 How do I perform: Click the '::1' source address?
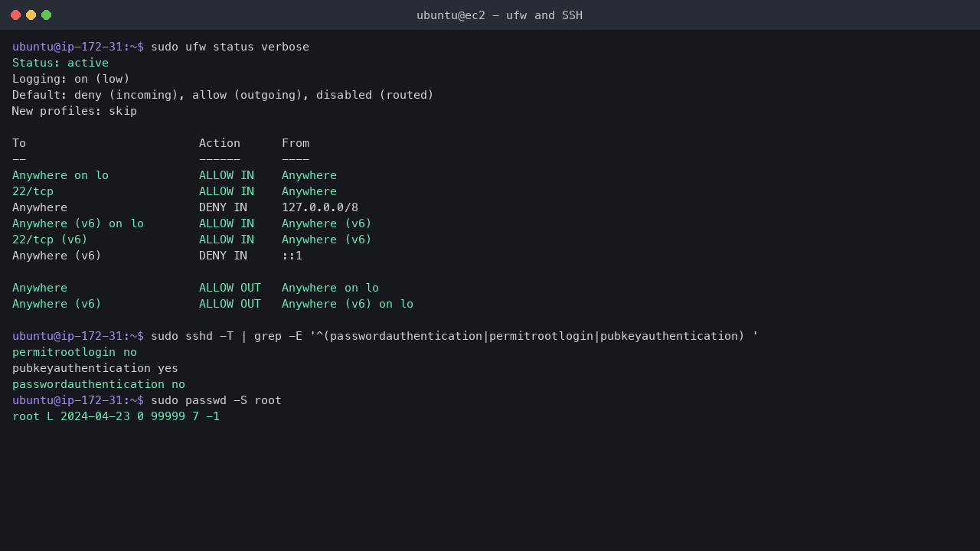click(292, 256)
